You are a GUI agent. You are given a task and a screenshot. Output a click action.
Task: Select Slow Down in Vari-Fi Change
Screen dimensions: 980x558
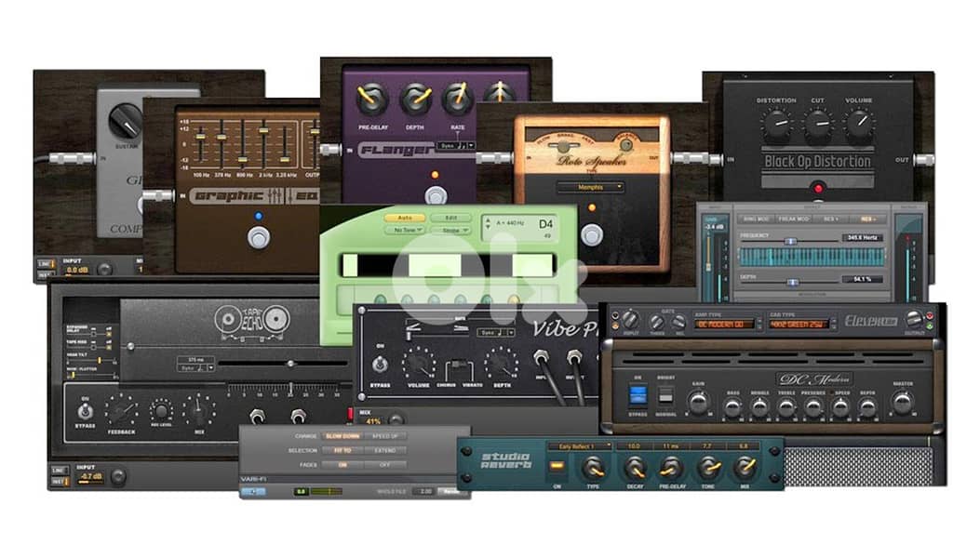pos(342,436)
